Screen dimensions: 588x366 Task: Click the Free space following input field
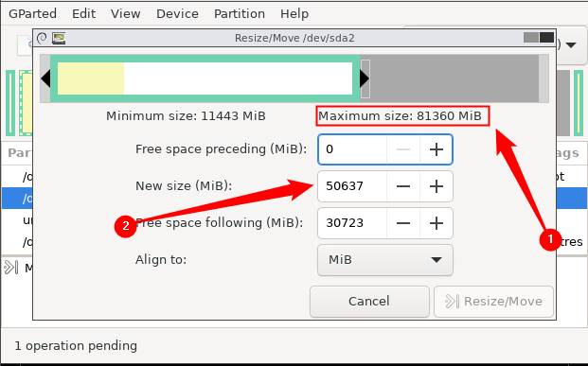coord(352,223)
